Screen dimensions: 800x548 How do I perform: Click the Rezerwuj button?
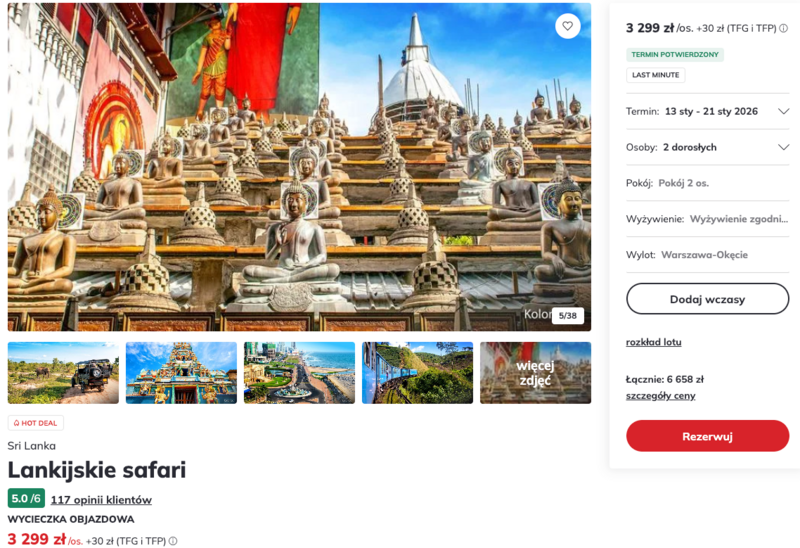(707, 436)
